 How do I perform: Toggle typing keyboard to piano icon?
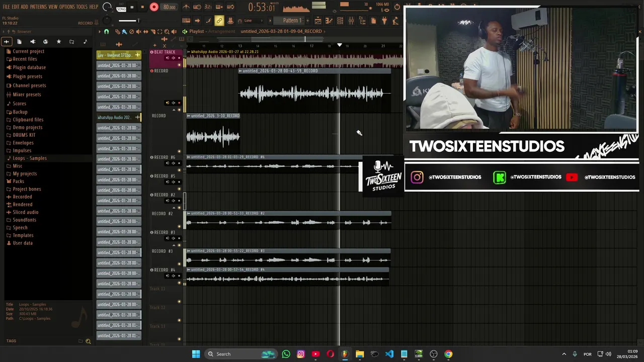coord(186,21)
